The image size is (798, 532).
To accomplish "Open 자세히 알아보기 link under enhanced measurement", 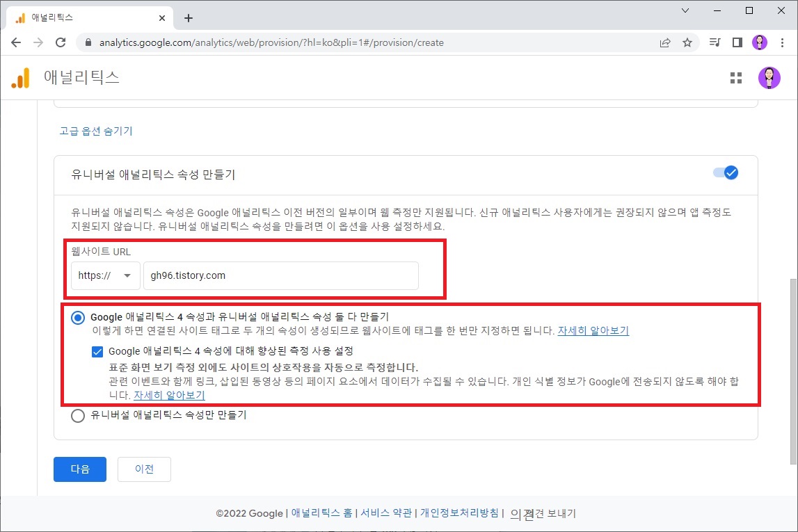I will click(x=170, y=395).
